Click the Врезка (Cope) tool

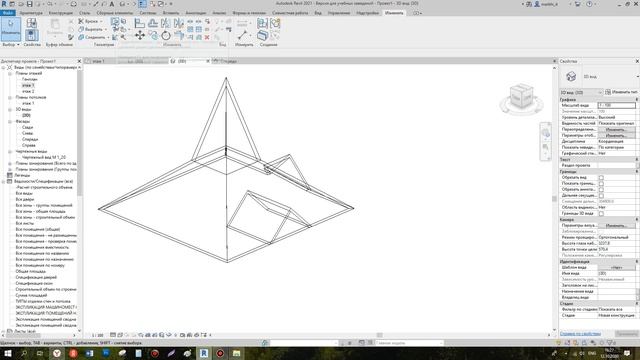click(x=90, y=21)
